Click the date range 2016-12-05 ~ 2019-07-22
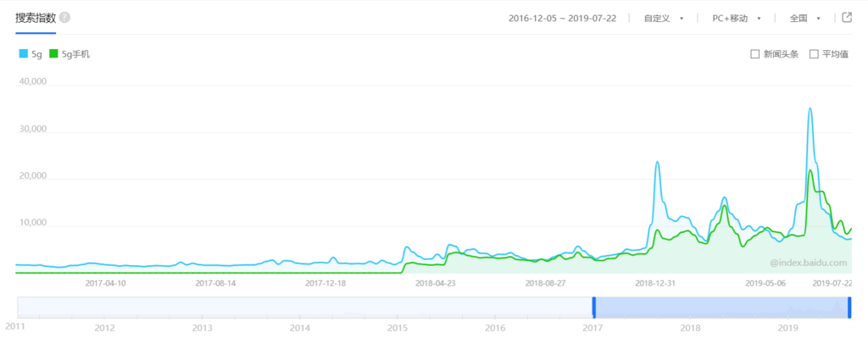The image size is (868, 338). [563, 19]
